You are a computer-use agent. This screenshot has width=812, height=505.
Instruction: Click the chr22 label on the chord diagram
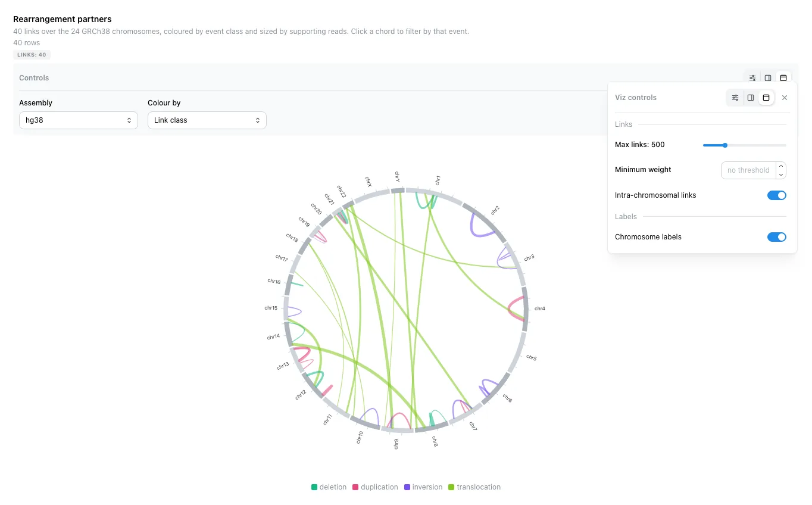(x=341, y=191)
